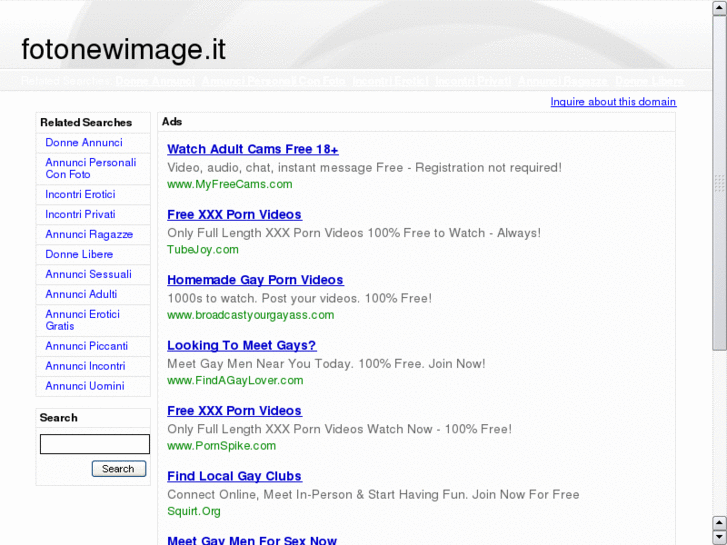The width and height of the screenshot is (727, 545).
Task: Click the '1000s to watch. Post your videos' description
Action: point(300,298)
